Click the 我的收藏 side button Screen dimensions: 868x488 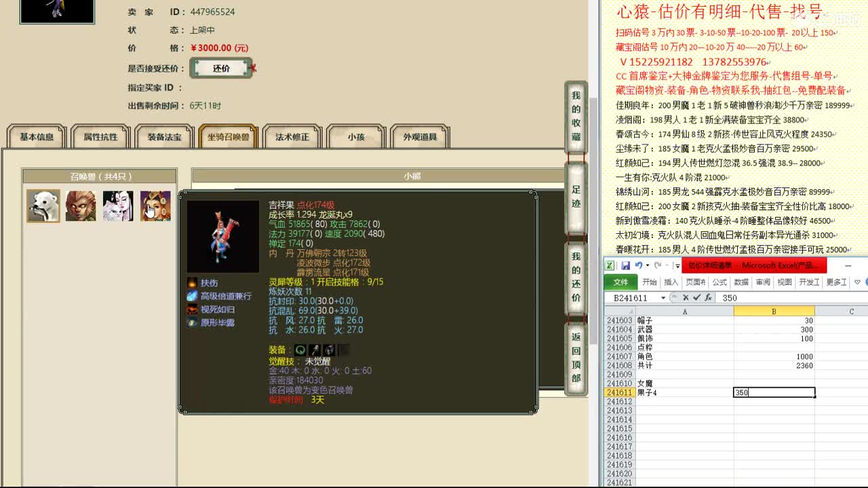tap(576, 117)
